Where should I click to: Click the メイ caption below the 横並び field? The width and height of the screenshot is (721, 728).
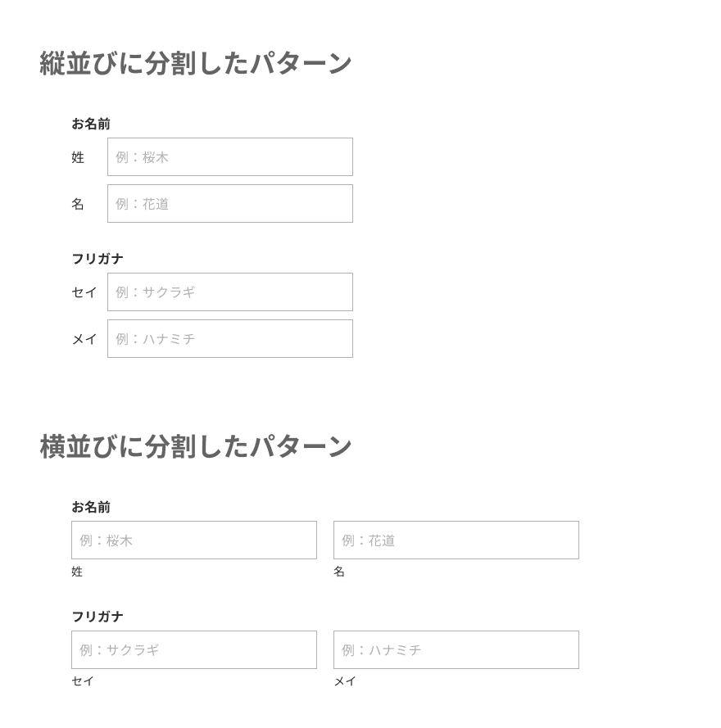(x=345, y=681)
